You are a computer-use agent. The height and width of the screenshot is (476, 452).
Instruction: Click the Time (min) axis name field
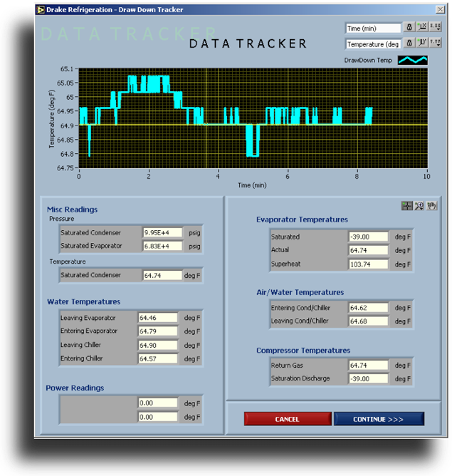(x=373, y=29)
